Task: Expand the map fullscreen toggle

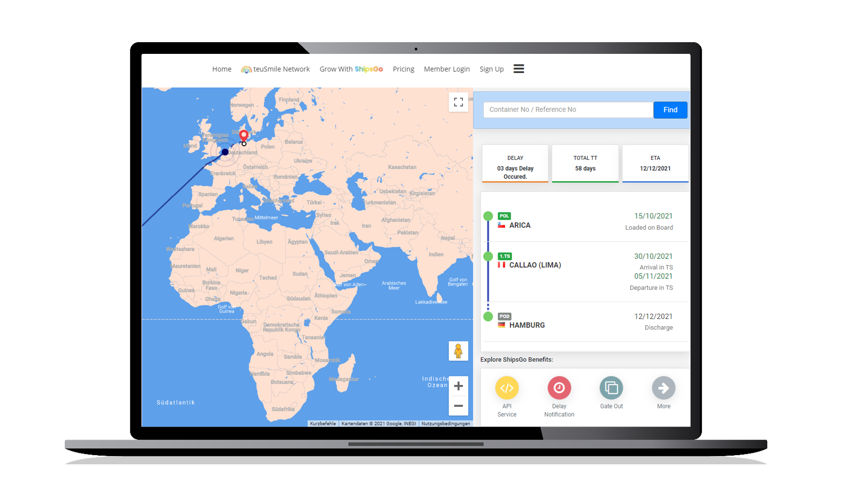Action: (458, 102)
